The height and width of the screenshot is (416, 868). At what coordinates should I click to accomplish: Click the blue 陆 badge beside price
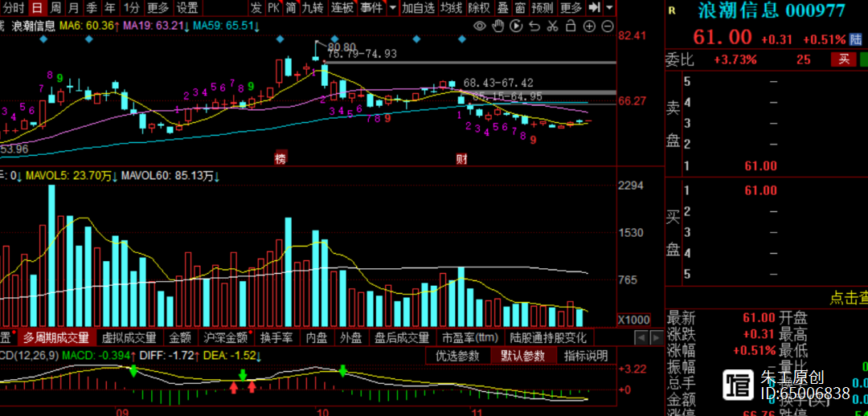click(855, 39)
